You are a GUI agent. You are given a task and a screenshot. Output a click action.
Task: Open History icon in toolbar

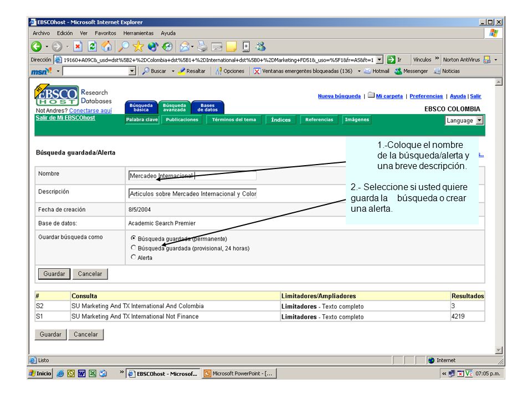point(167,47)
